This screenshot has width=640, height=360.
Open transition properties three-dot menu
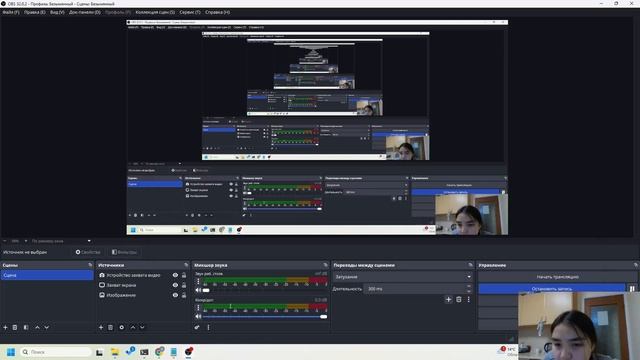[x=469, y=300]
